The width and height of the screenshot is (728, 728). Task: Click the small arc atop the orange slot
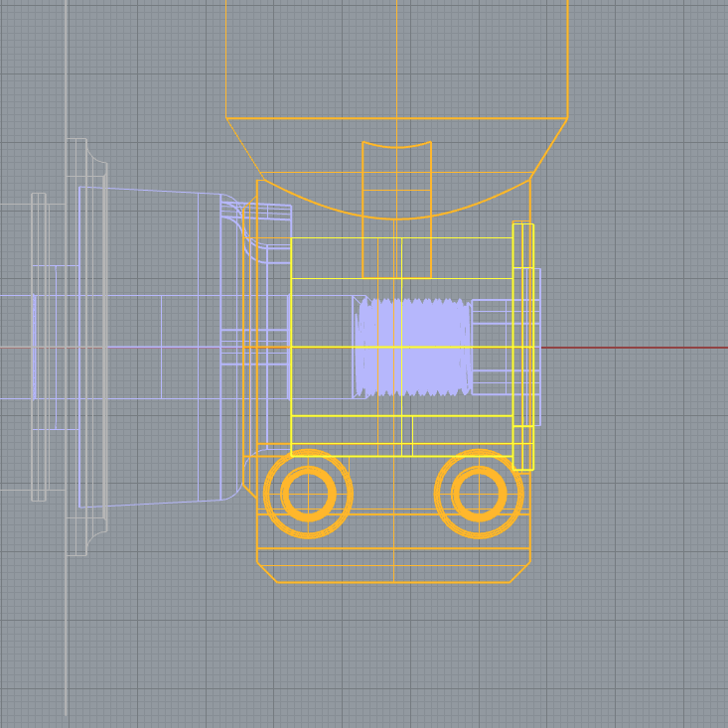tap(397, 147)
